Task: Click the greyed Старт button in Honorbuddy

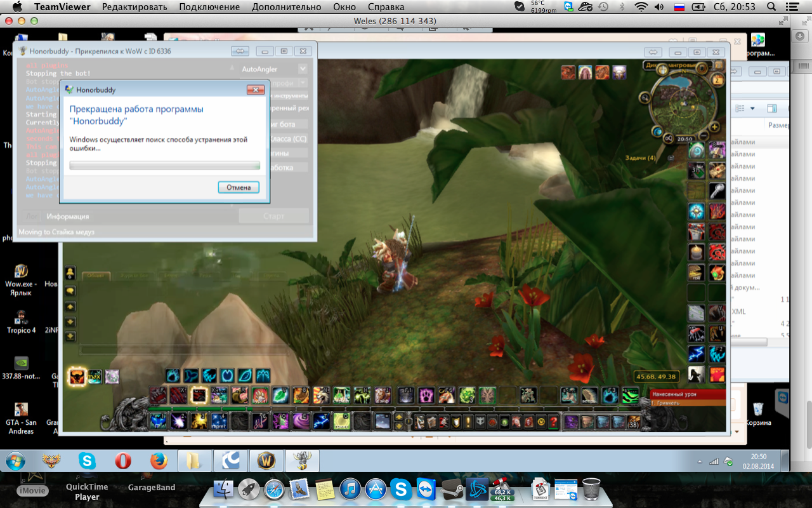Action: [x=273, y=216]
